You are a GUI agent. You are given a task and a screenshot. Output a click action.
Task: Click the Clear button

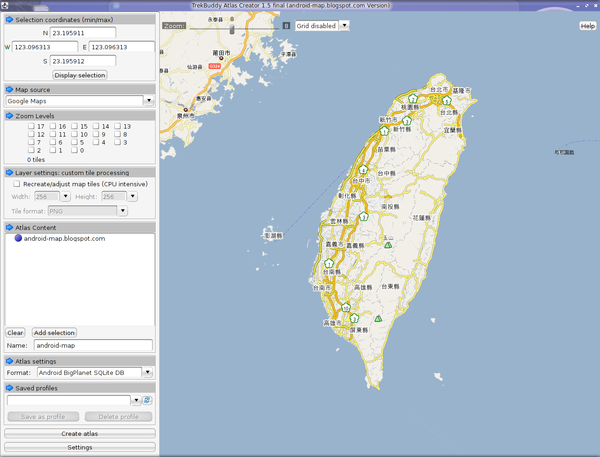pos(15,333)
